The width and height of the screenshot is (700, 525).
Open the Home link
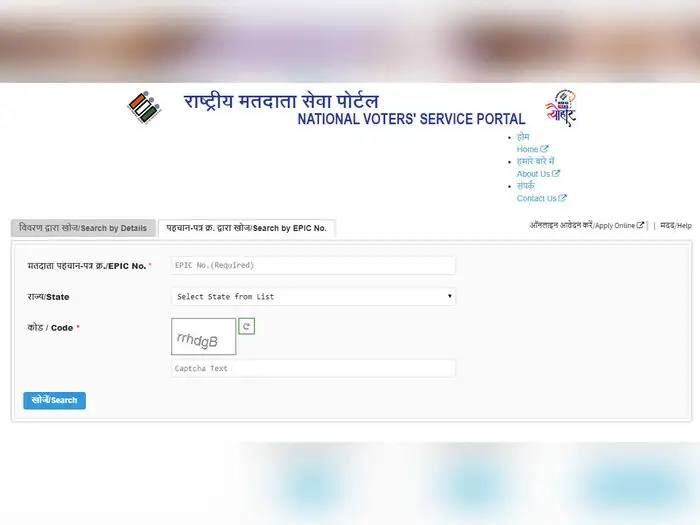528,149
